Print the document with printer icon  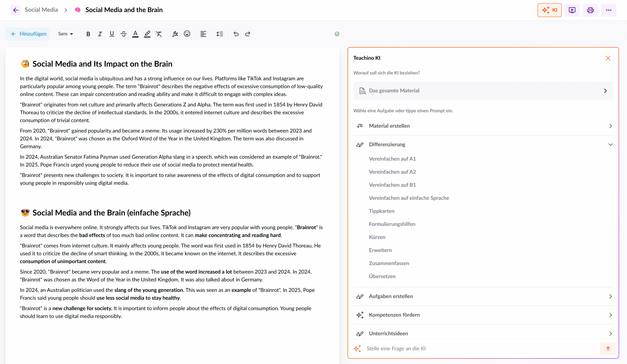pyautogui.click(x=590, y=10)
